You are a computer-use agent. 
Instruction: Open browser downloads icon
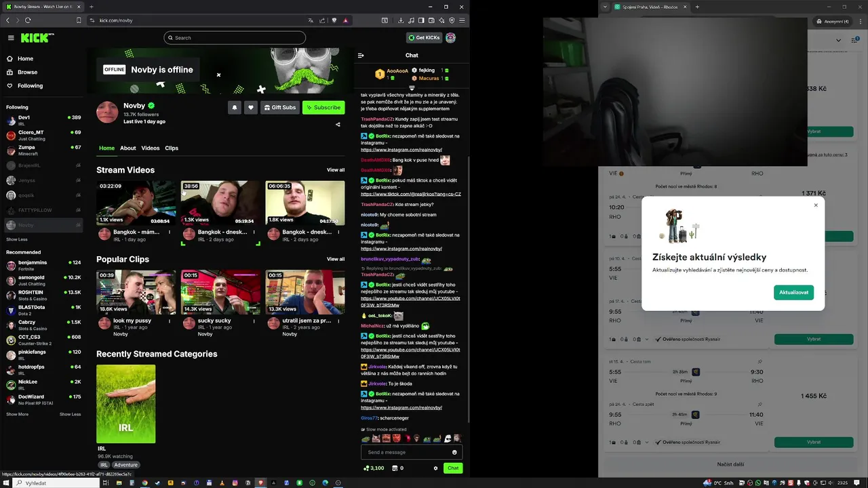pos(401,20)
